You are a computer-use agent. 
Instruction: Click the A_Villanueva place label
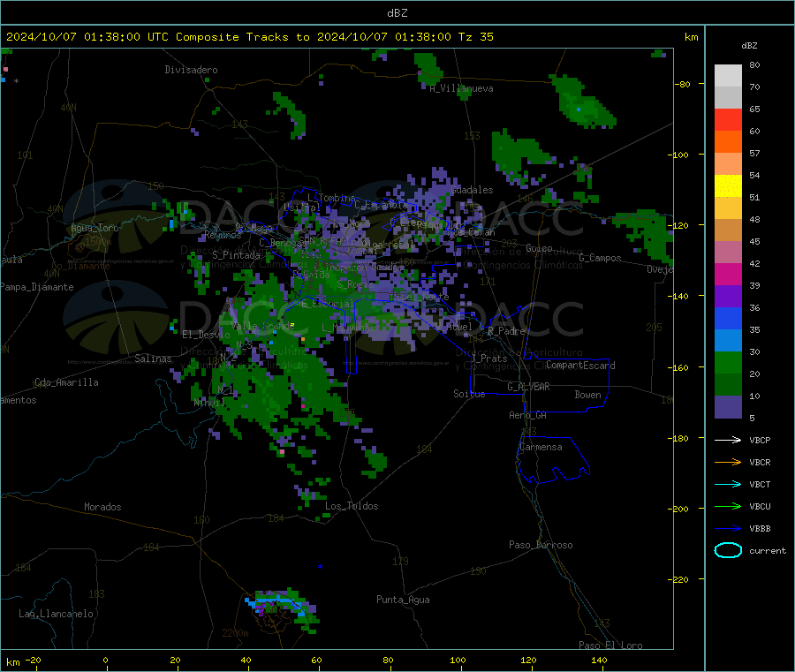coord(461,88)
